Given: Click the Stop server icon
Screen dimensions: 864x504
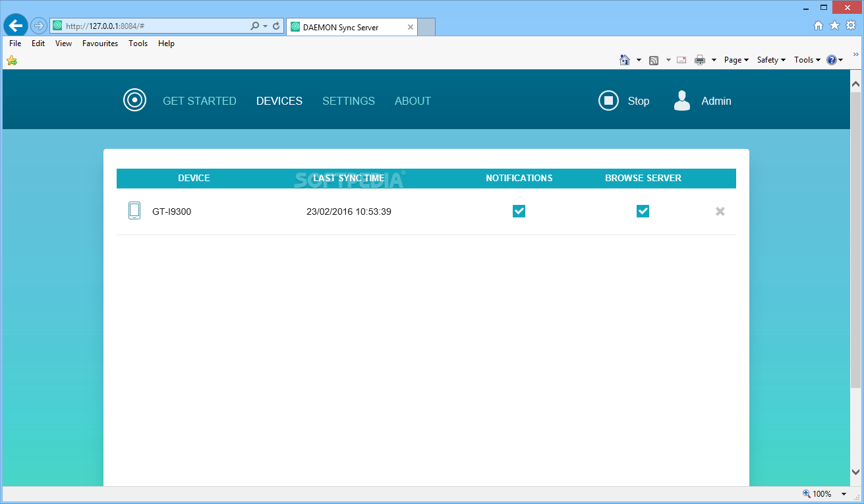Looking at the screenshot, I should 608,101.
